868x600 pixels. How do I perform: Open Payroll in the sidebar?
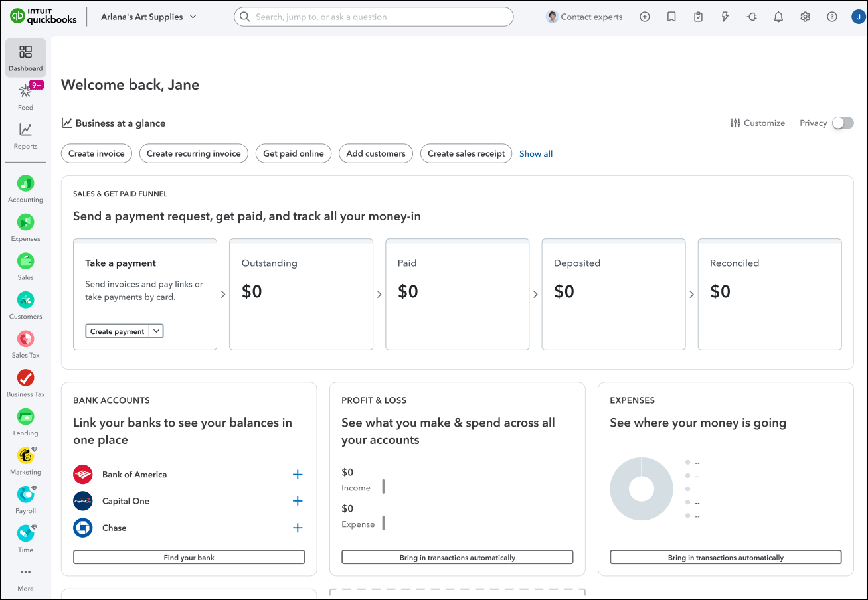[x=25, y=500]
